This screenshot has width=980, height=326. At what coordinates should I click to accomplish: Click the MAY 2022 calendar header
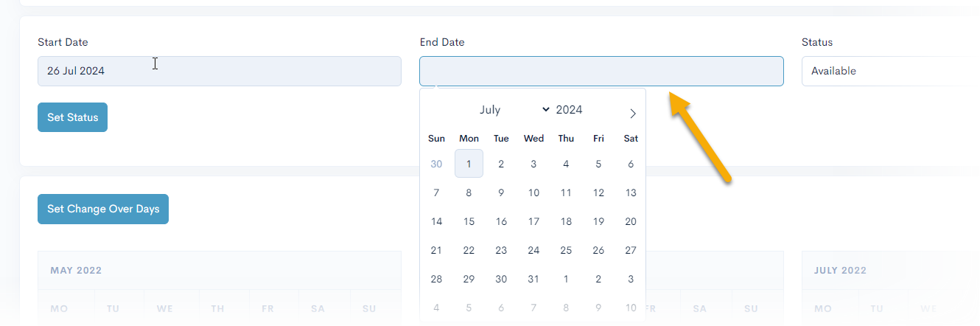click(x=76, y=271)
